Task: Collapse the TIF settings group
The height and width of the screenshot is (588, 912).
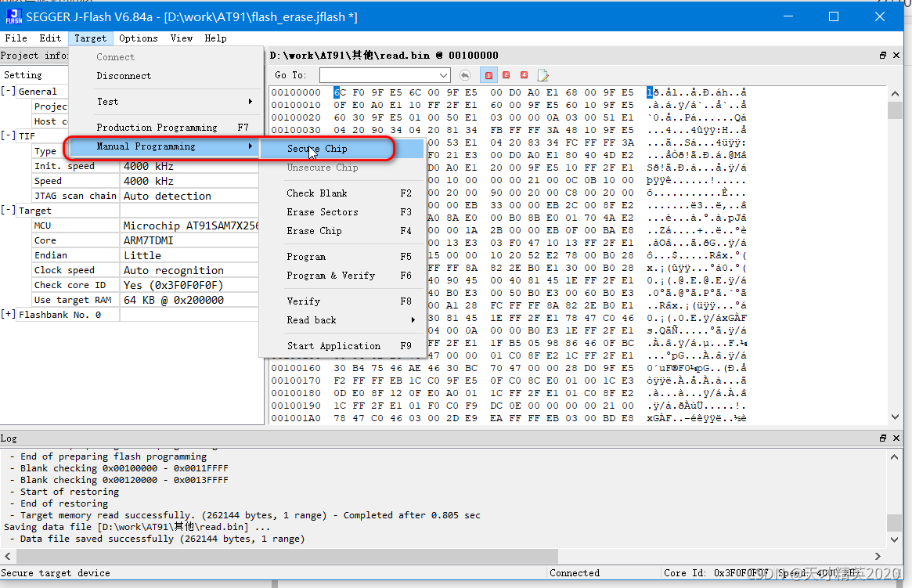Action: point(8,135)
